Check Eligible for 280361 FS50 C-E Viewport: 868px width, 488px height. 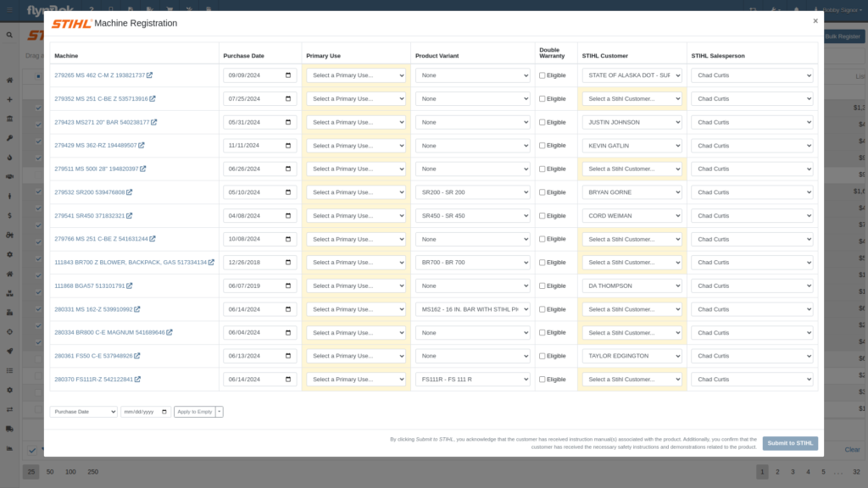(542, 356)
